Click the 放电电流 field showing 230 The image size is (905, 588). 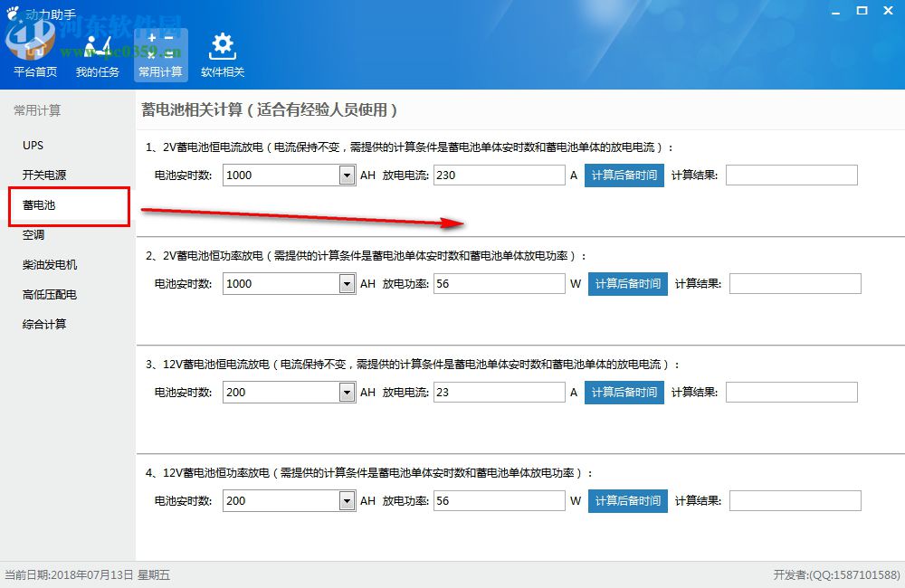[x=500, y=175]
